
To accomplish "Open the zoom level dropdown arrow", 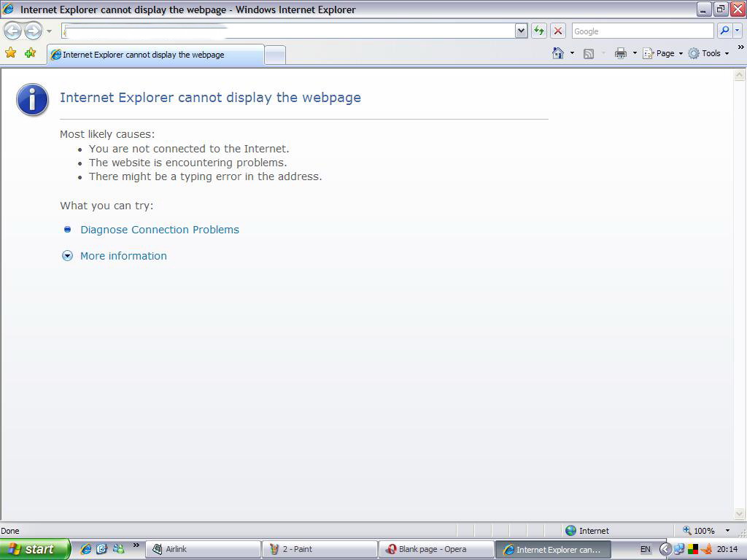I will coord(727,531).
